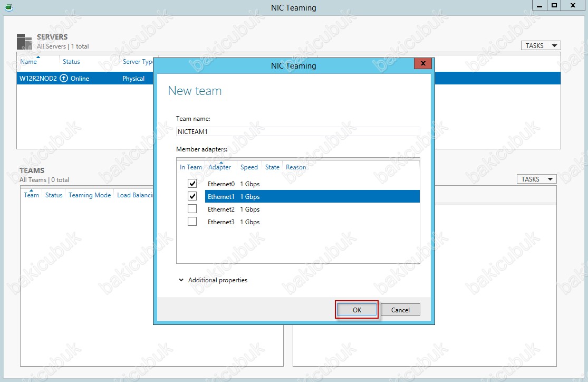Open the Teams TASKS dropdown
The height and width of the screenshot is (382, 588).
537,179
